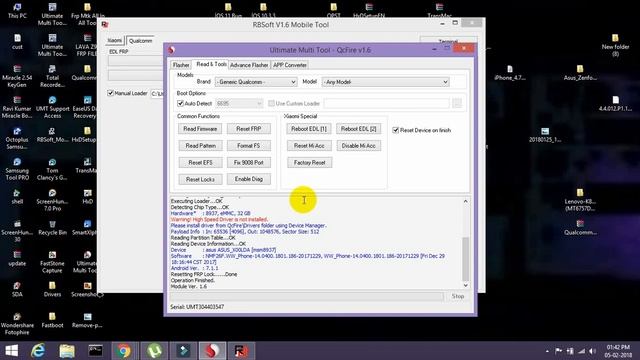Toggle Auto Detect checkbox
The width and height of the screenshot is (640, 360).
click(x=180, y=103)
